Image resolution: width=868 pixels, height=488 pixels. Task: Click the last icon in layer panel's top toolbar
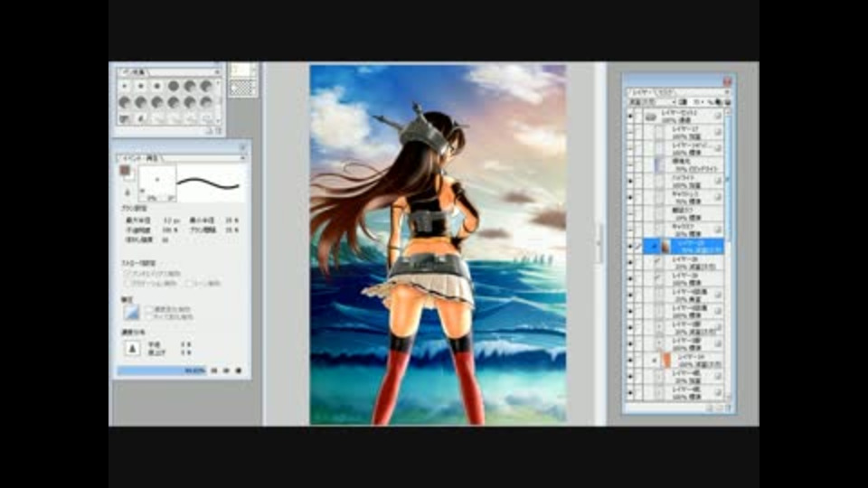pos(727,102)
